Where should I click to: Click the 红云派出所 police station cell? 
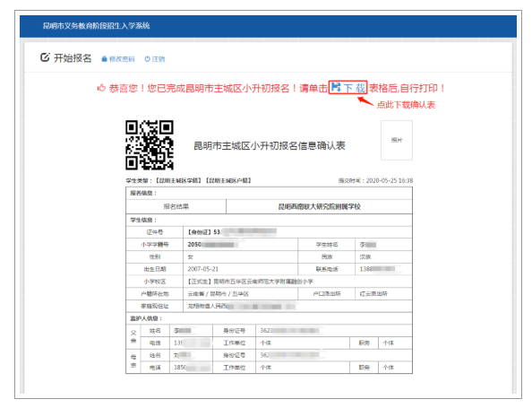(383, 294)
